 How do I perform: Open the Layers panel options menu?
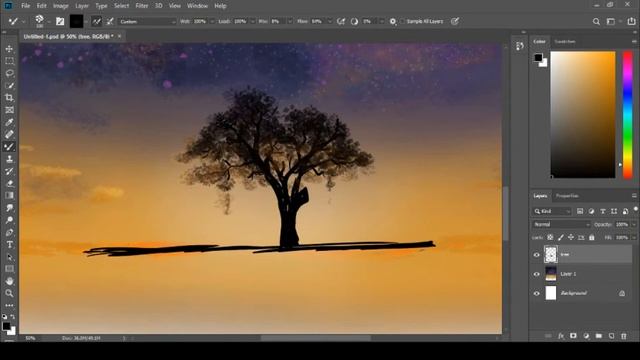click(634, 196)
